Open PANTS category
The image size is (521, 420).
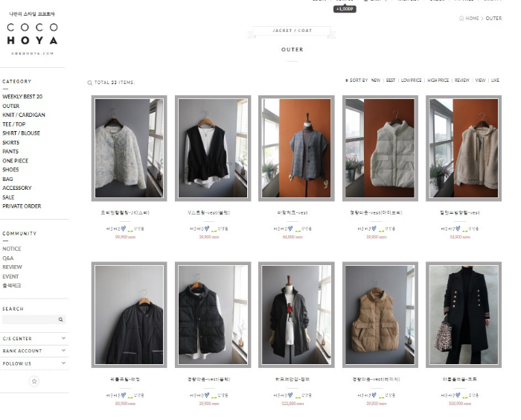[10, 151]
